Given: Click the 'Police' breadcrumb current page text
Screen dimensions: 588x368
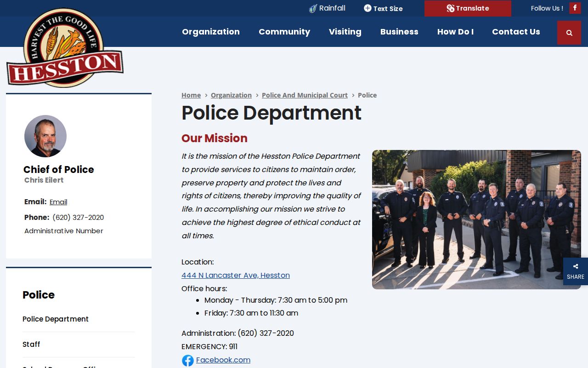Looking at the screenshot, I should coord(367,95).
